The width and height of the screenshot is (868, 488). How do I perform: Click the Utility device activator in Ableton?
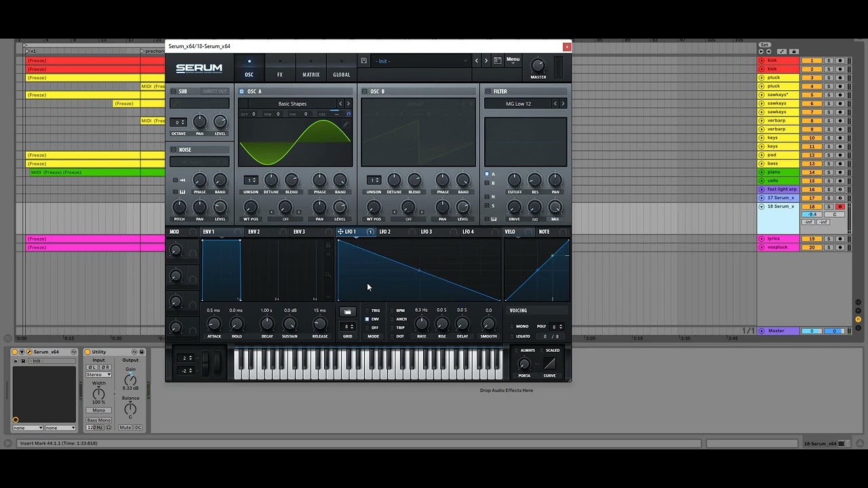tap(87, 352)
